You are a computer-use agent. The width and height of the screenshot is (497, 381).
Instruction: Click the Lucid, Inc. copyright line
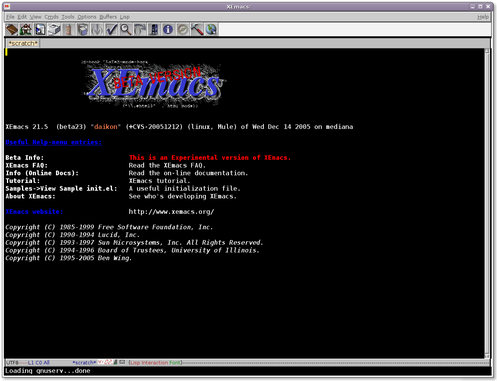pos(72,235)
